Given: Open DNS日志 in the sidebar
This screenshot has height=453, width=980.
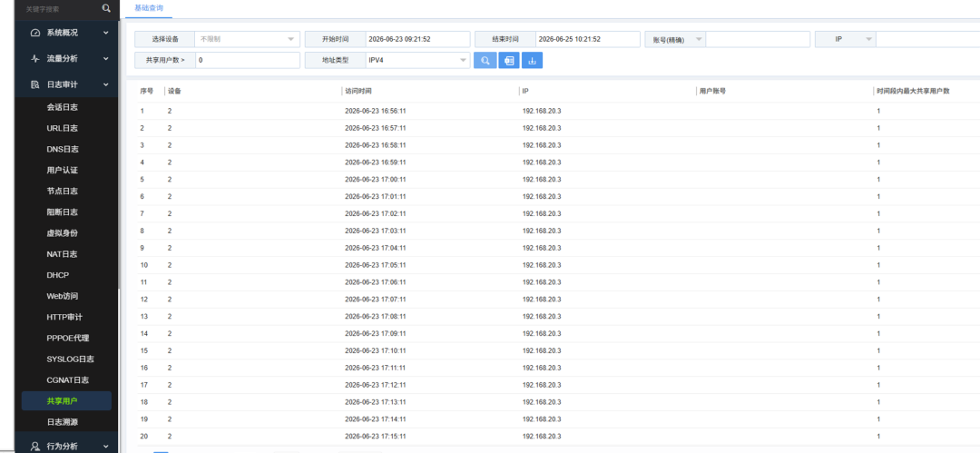Looking at the screenshot, I should click(63, 149).
